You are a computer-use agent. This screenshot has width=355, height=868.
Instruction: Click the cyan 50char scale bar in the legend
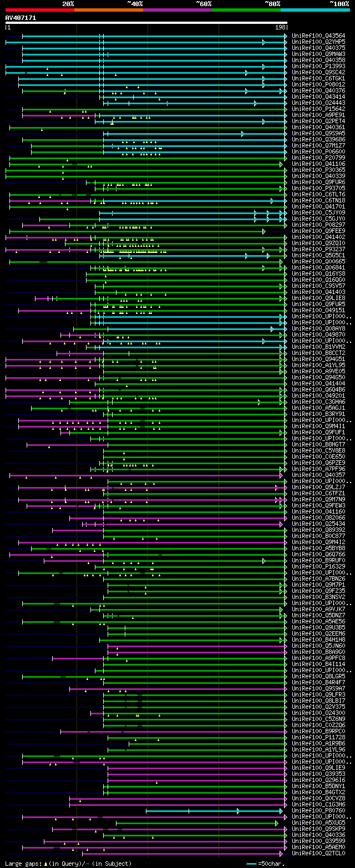(251, 864)
